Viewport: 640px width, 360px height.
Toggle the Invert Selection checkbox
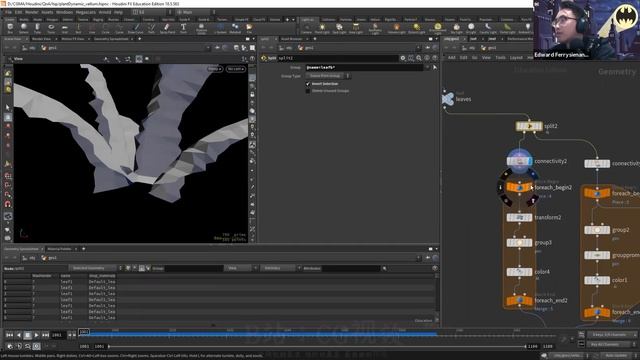(x=308, y=84)
